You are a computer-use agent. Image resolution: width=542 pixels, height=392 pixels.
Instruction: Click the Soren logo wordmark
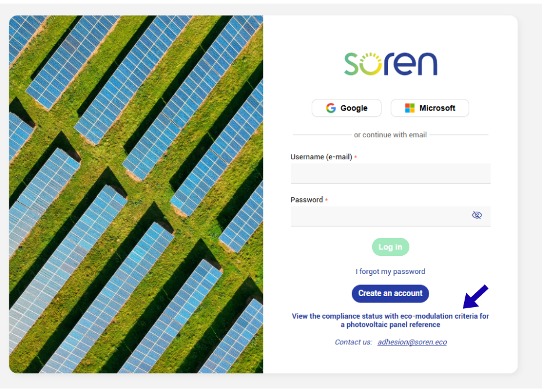click(391, 64)
